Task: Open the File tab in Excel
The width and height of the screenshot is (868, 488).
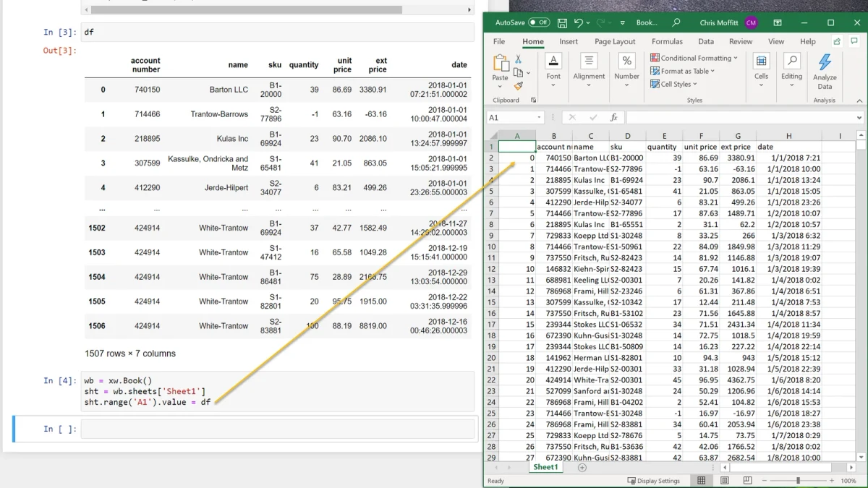Action: (499, 42)
